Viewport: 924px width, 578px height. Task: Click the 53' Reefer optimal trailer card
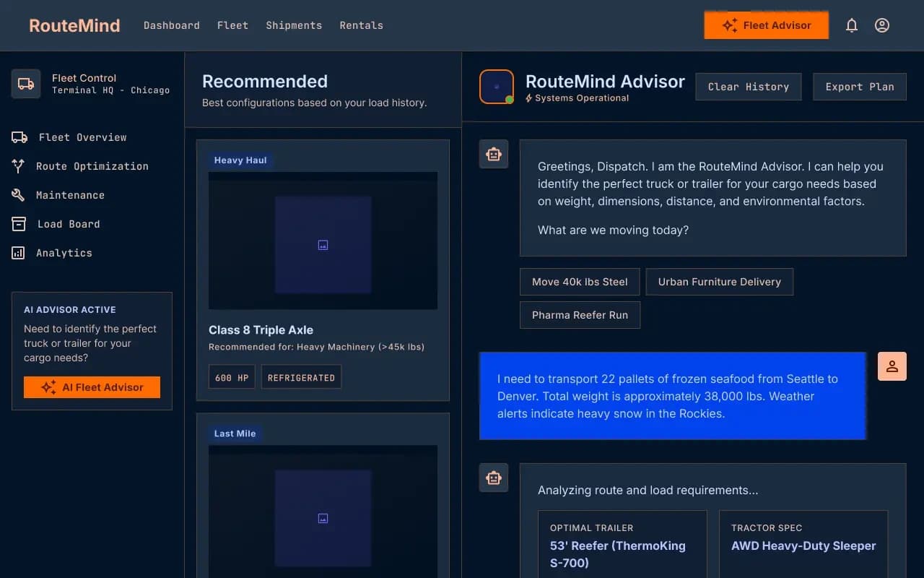[622, 544]
